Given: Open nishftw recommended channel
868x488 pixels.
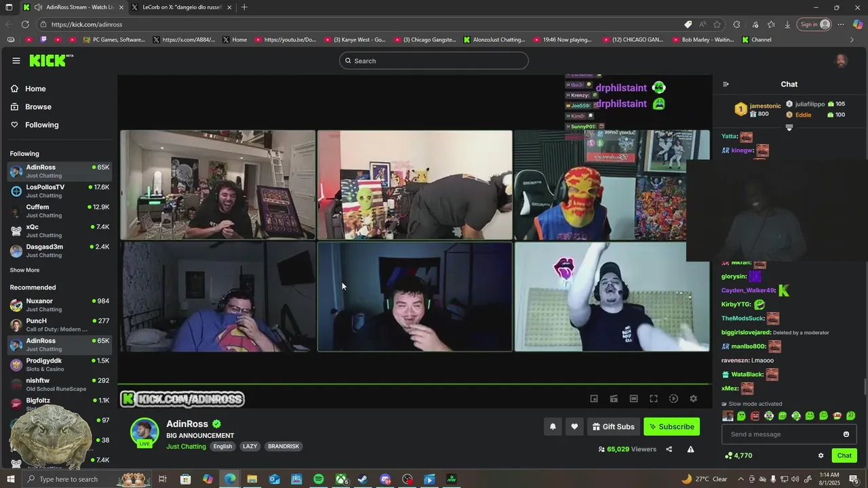Looking at the screenshot, I should (x=59, y=384).
